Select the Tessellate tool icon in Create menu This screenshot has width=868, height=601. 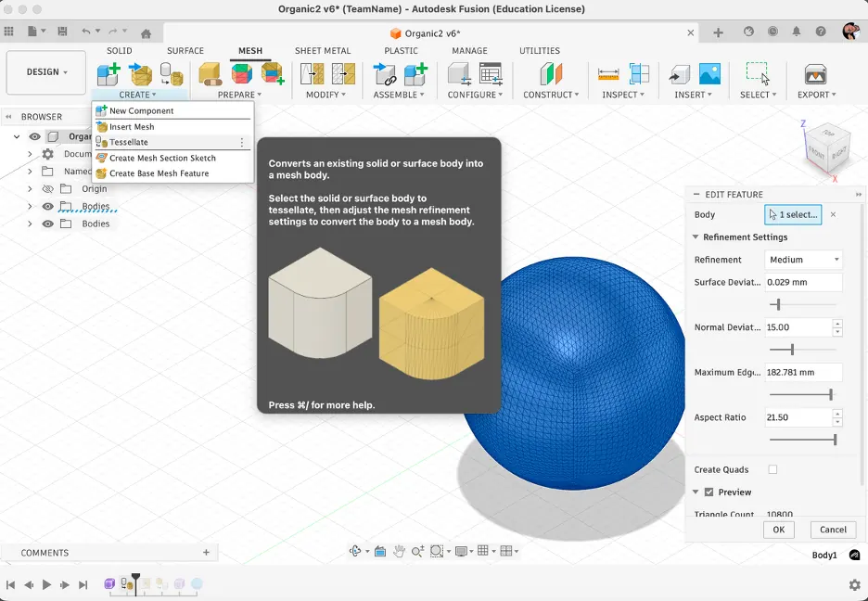point(100,143)
